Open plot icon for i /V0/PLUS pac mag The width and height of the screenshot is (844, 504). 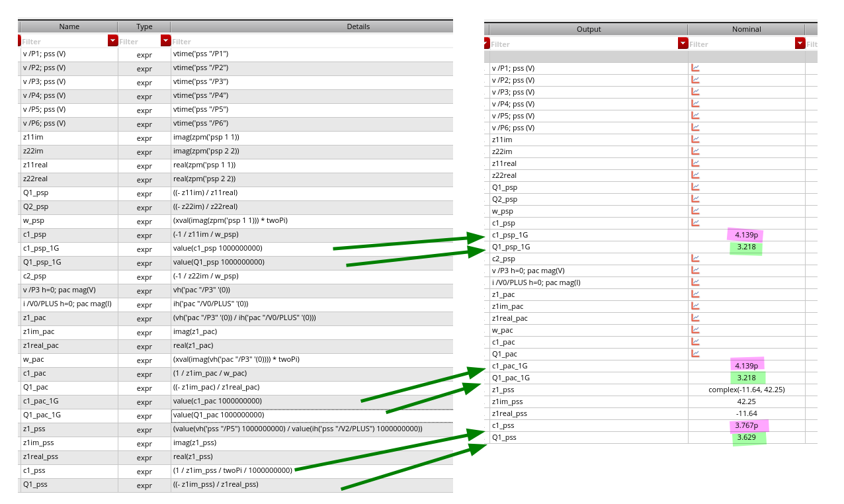pos(695,282)
